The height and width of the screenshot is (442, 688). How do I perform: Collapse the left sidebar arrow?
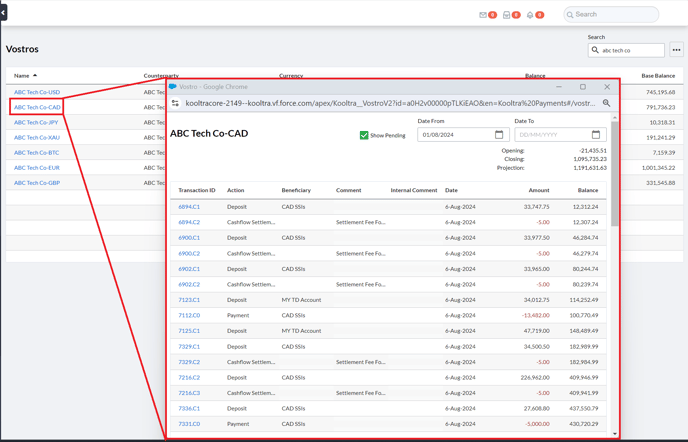3,13
